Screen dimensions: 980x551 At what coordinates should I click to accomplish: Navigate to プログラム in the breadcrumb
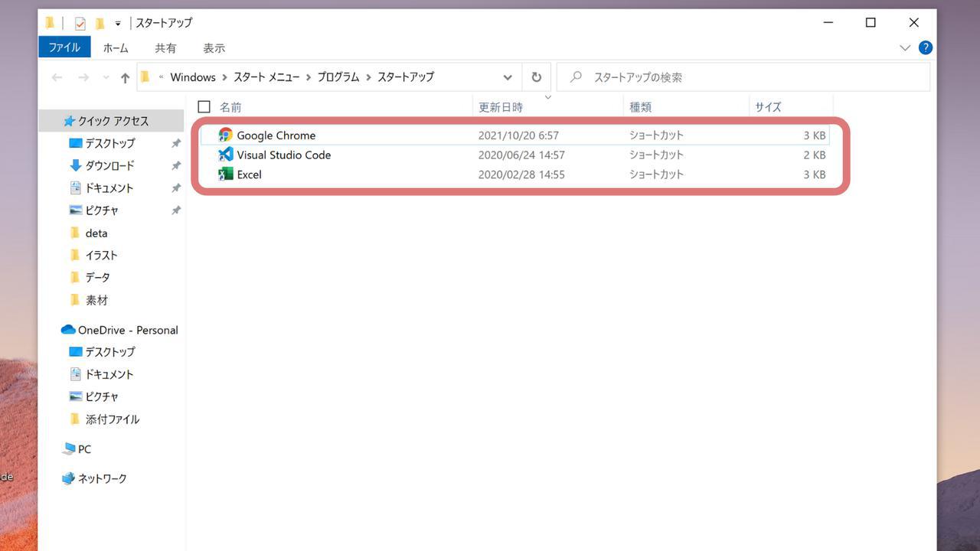(x=338, y=77)
